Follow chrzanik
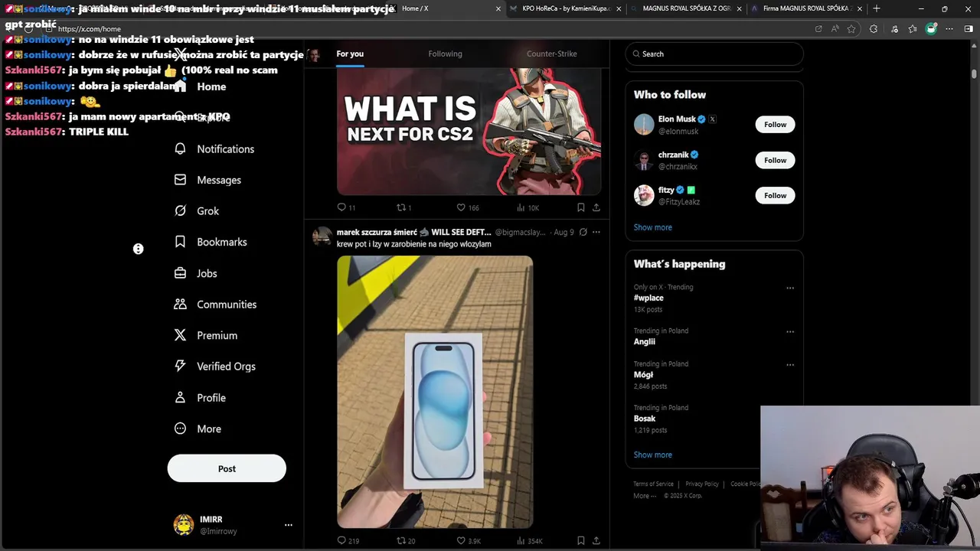Image resolution: width=980 pixels, height=551 pixels. click(775, 160)
